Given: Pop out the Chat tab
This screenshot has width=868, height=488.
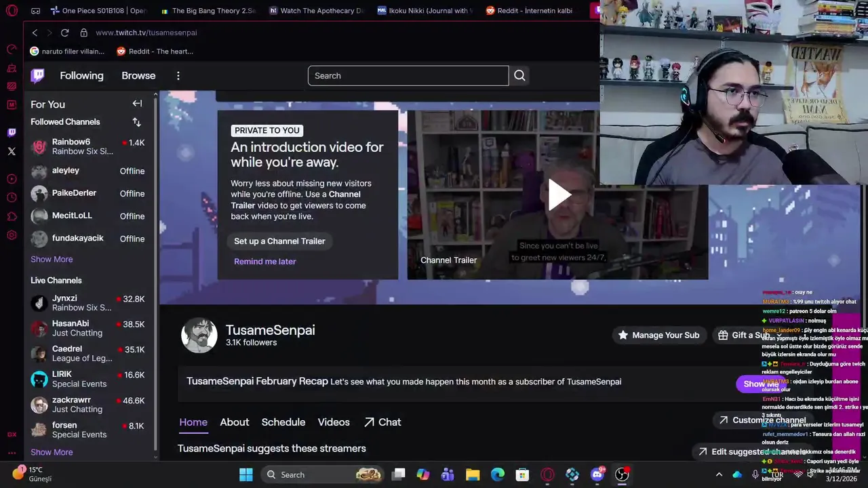Looking at the screenshot, I should (x=382, y=422).
